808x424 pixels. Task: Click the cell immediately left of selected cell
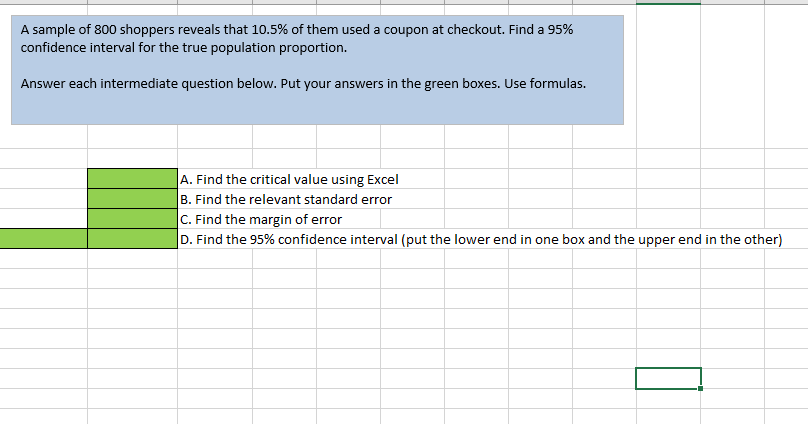coord(604,379)
